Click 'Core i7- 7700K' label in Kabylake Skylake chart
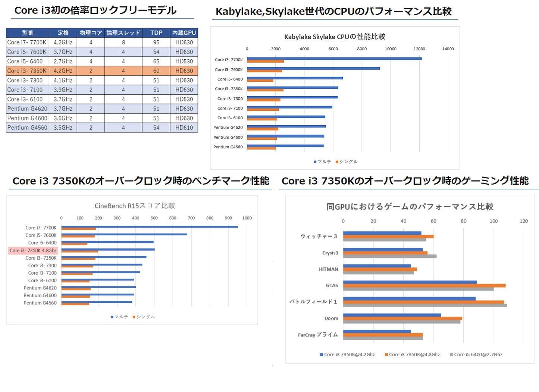The height and width of the screenshot is (392, 539). point(229,60)
